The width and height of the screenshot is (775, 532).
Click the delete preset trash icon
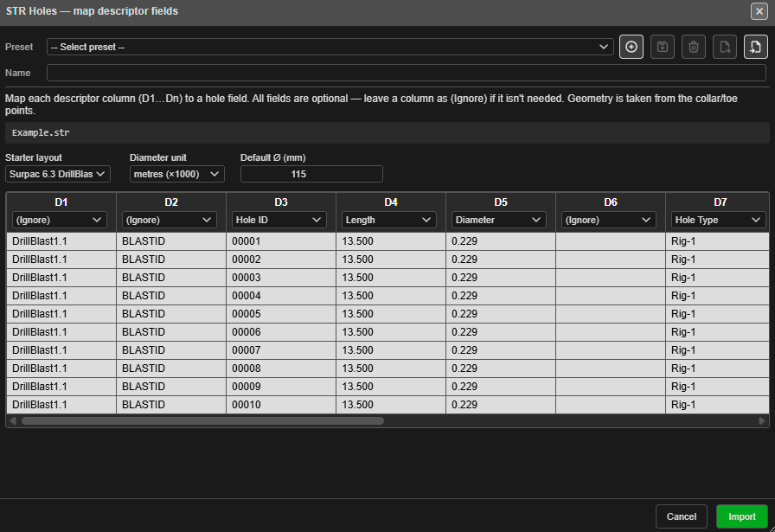694,47
